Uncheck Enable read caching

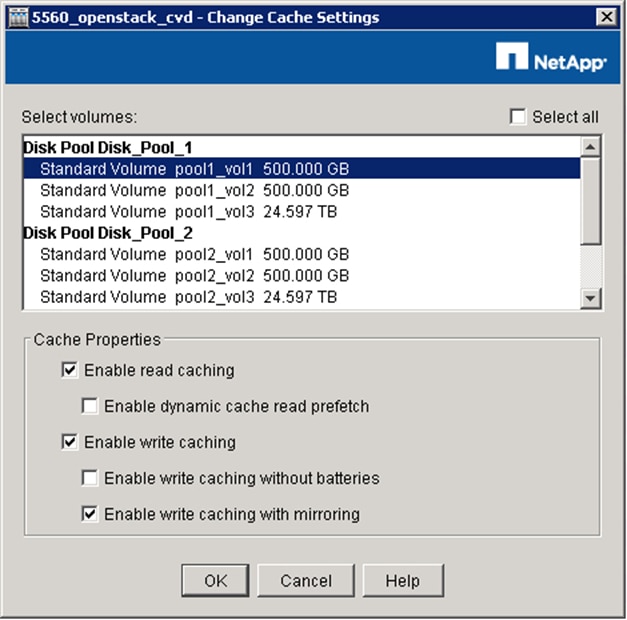[x=70, y=370]
